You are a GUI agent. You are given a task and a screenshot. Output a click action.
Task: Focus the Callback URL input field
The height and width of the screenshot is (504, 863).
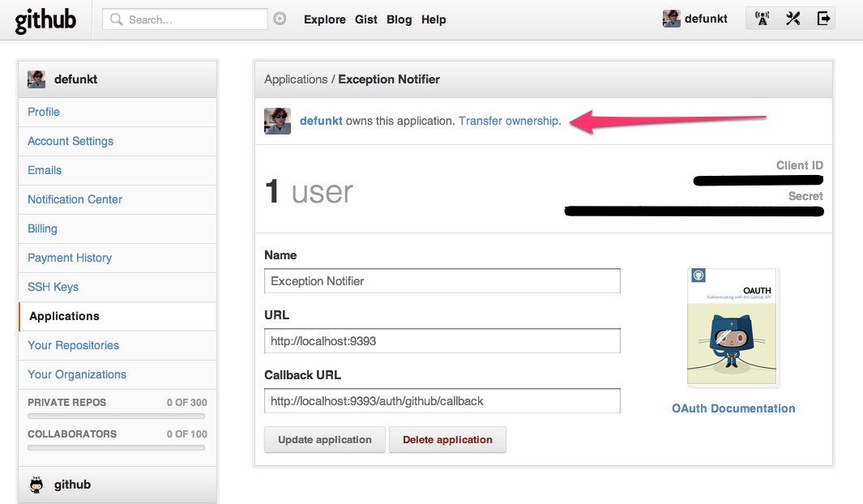(442, 401)
